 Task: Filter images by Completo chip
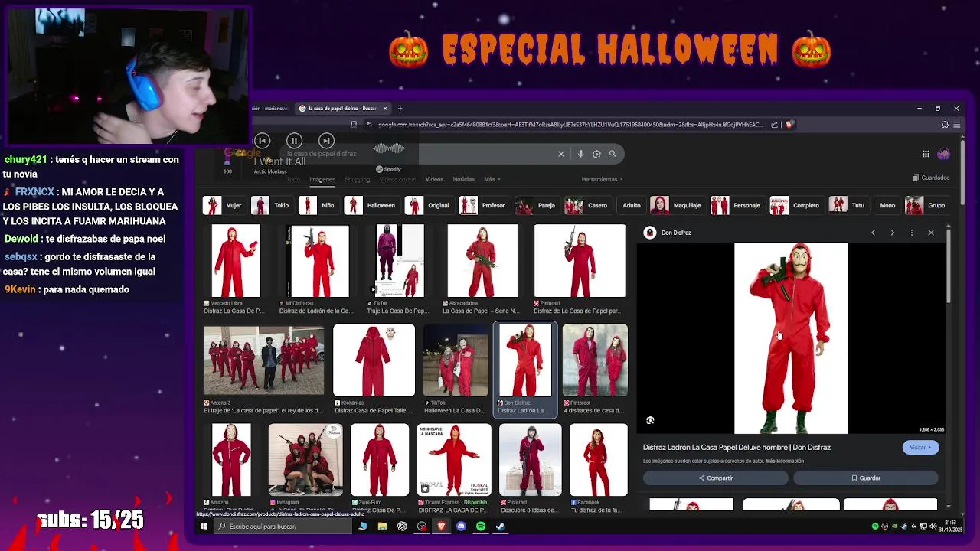click(796, 205)
